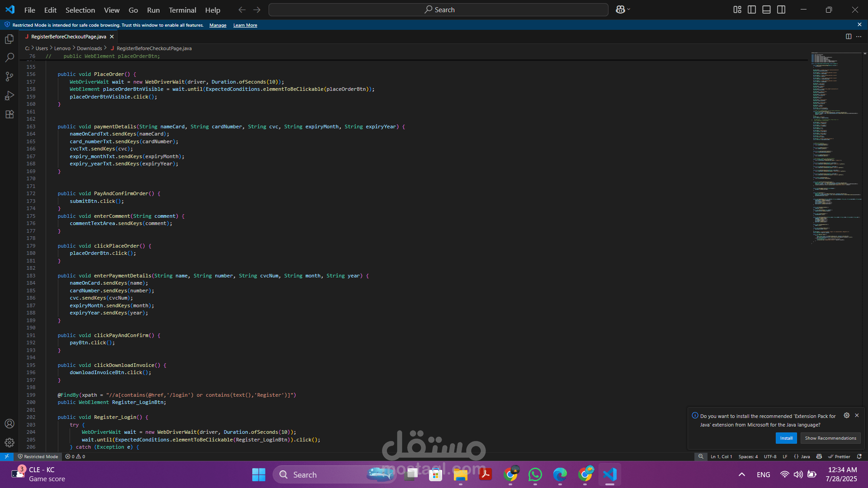Click the command center search box

tap(438, 10)
